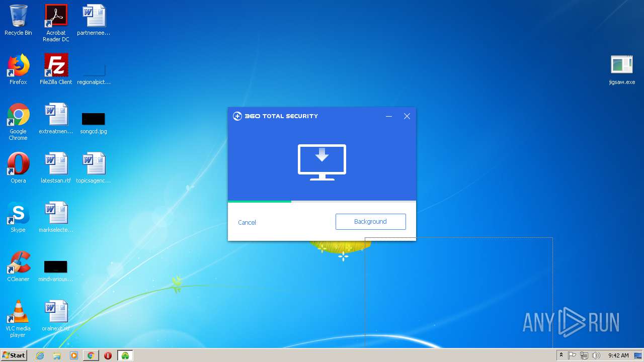Open network status tray icon
644x362 pixels.
pos(584,355)
